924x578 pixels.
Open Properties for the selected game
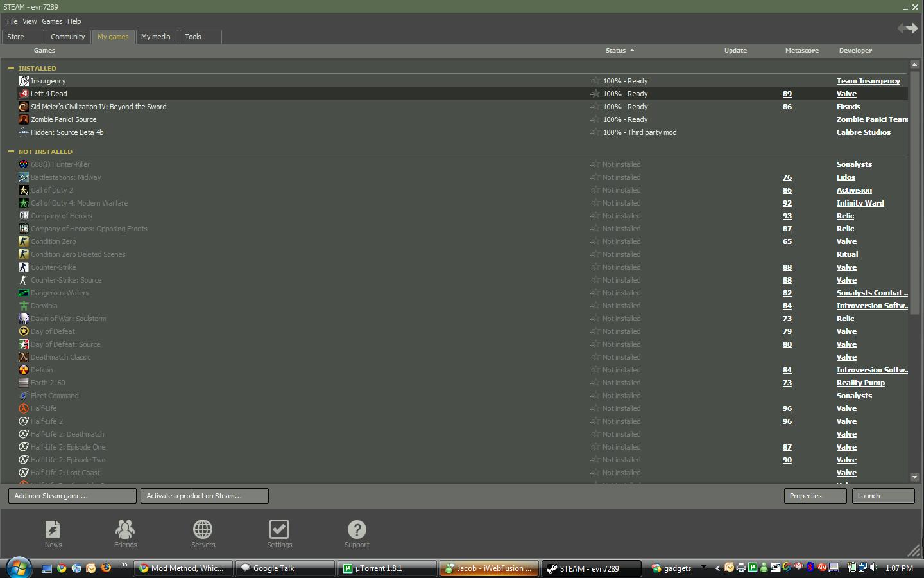click(816, 496)
